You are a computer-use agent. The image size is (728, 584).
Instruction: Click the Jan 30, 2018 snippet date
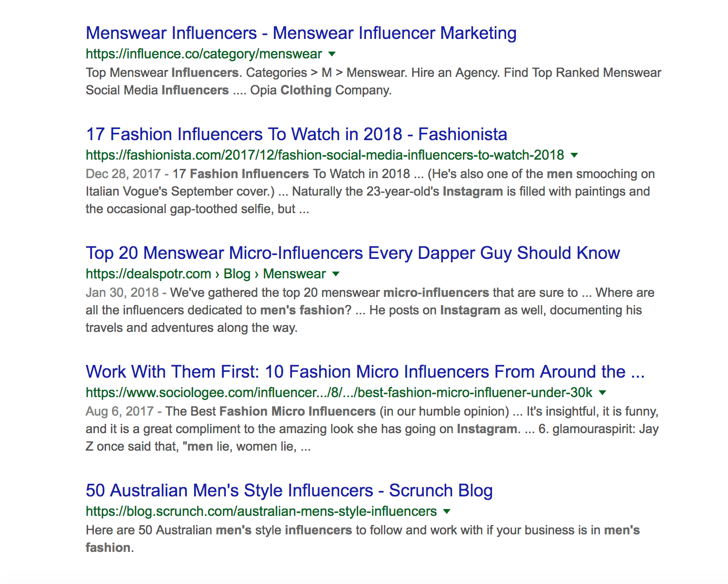click(122, 293)
